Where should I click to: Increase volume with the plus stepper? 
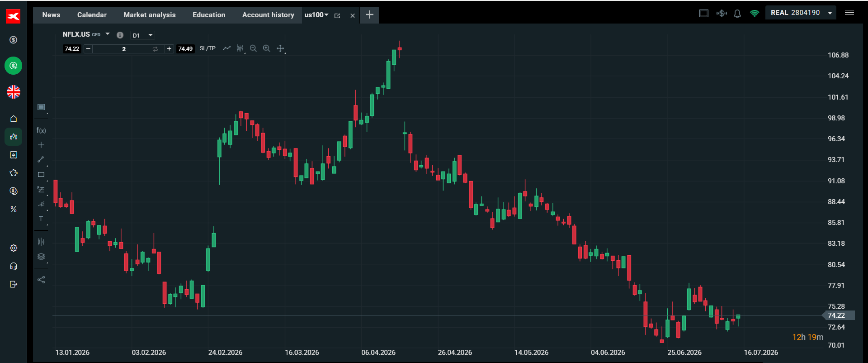click(x=169, y=49)
